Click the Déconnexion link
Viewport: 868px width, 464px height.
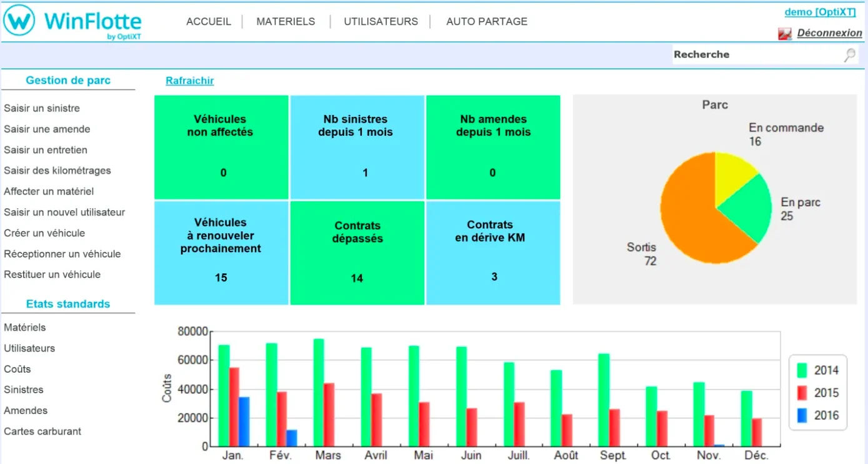pyautogui.click(x=829, y=33)
